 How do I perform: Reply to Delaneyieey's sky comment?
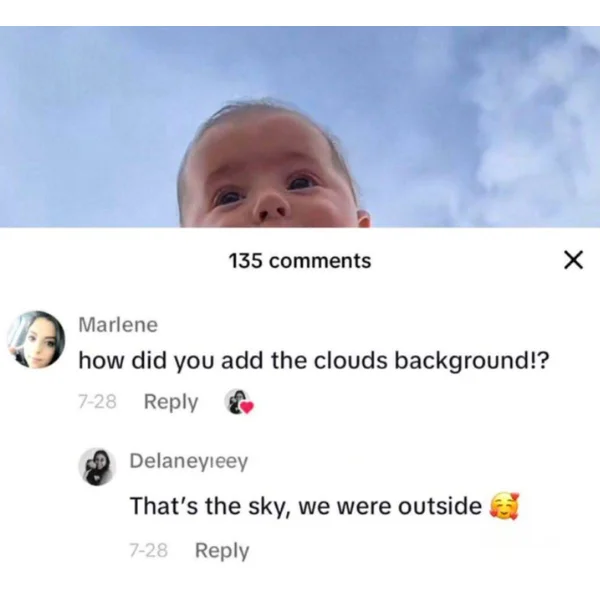coord(222,551)
